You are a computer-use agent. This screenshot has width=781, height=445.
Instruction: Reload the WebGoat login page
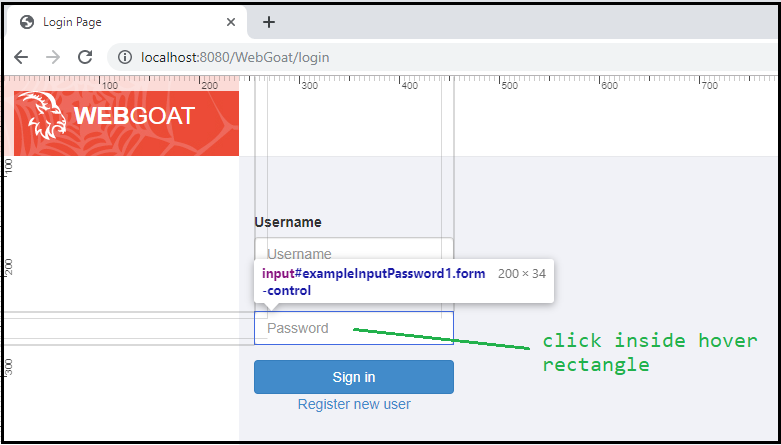pos(85,57)
